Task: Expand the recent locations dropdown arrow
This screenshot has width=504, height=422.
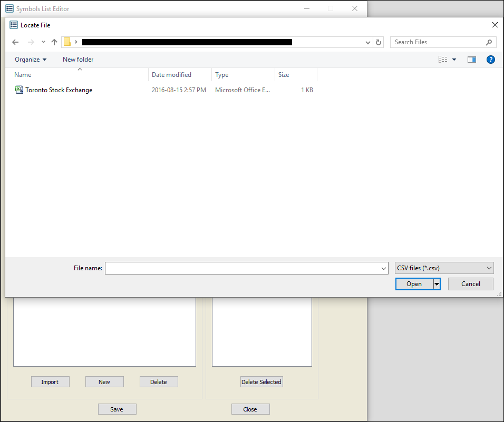Action: click(x=43, y=42)
